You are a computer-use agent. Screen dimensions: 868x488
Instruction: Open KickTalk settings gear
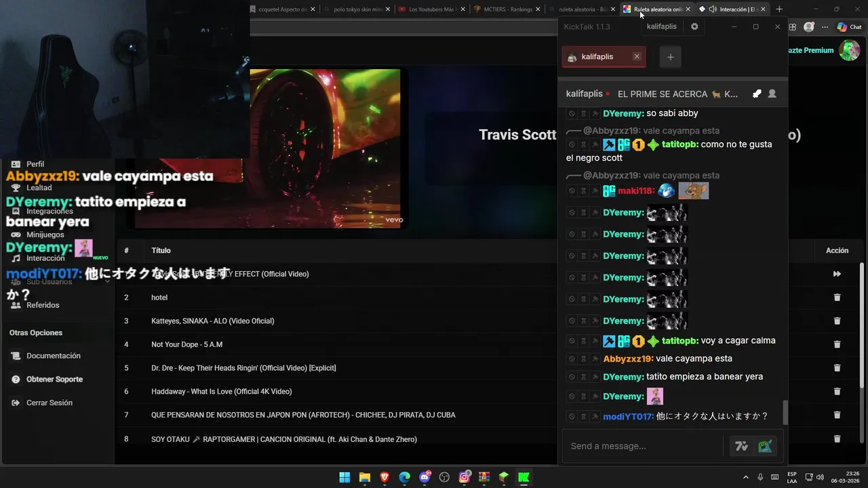click(x=694, y=26)
